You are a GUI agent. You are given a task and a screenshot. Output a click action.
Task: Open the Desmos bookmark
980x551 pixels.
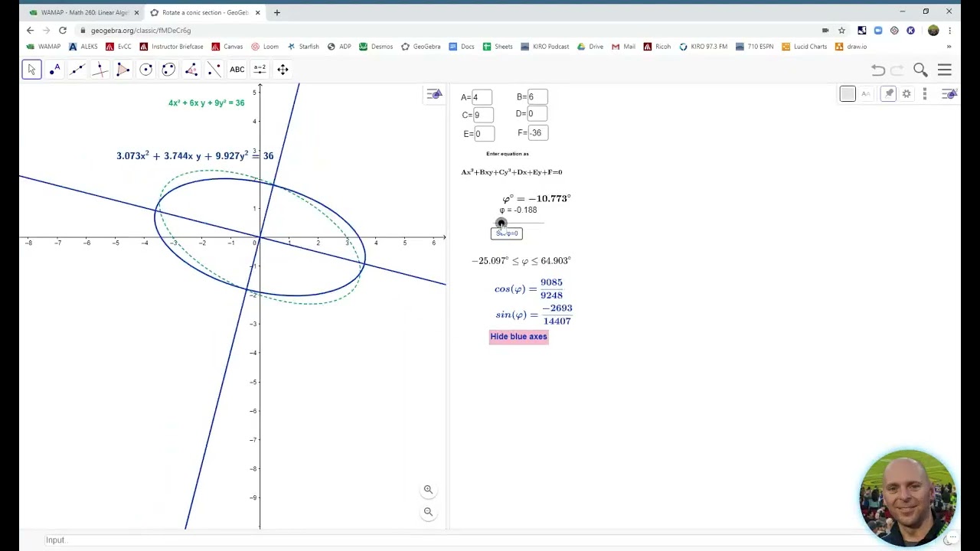pos(375,47)
